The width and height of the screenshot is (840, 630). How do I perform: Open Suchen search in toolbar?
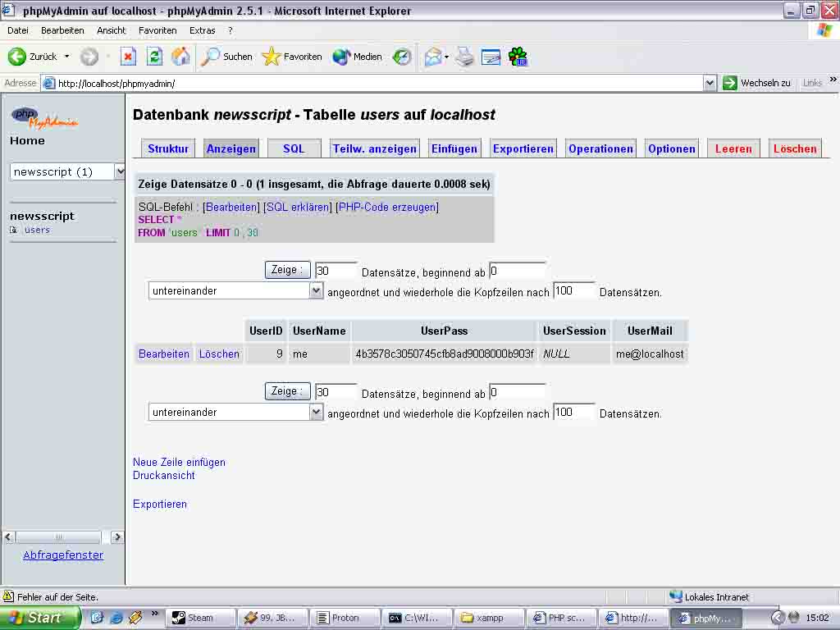227,57
